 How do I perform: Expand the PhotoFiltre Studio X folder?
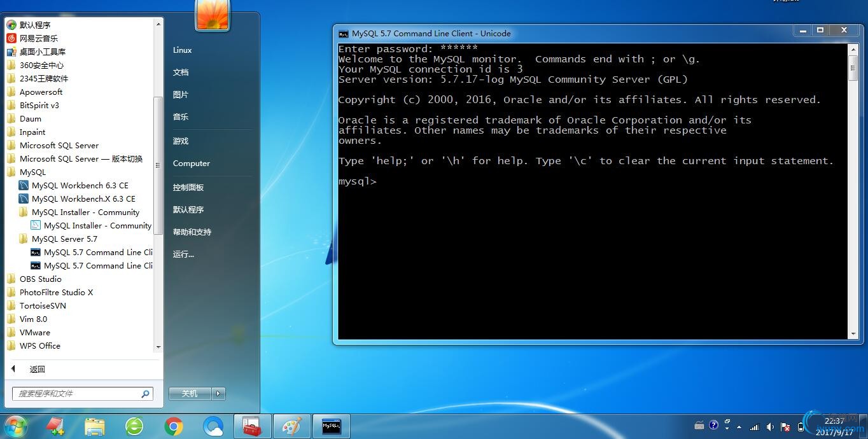click(56, 292)
